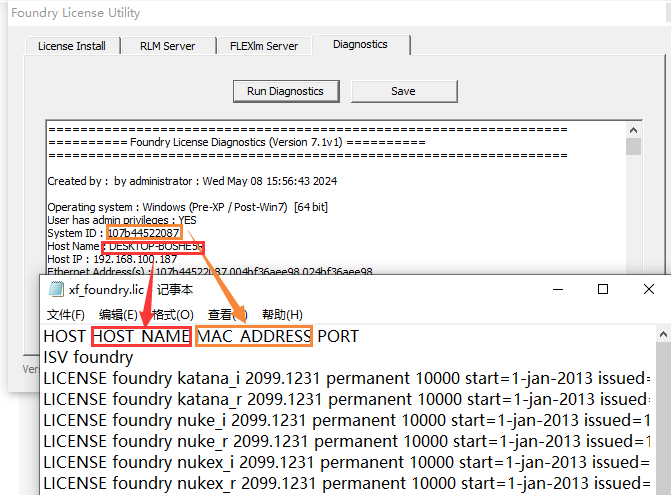Open the 帮助(H) menu in Notepad
671x495 pixels.
[x=282, y=315]
